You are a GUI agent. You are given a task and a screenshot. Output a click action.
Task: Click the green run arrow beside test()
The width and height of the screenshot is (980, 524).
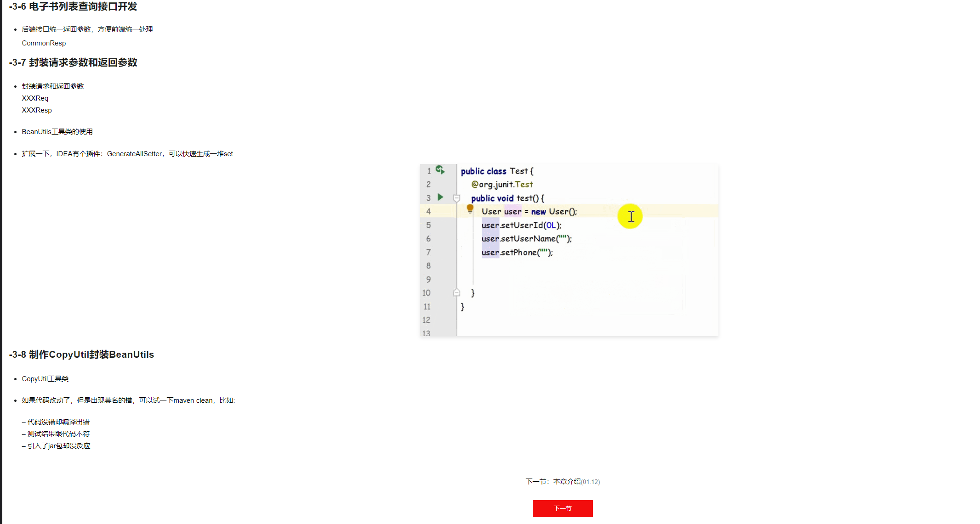click(x=440, y=197)
